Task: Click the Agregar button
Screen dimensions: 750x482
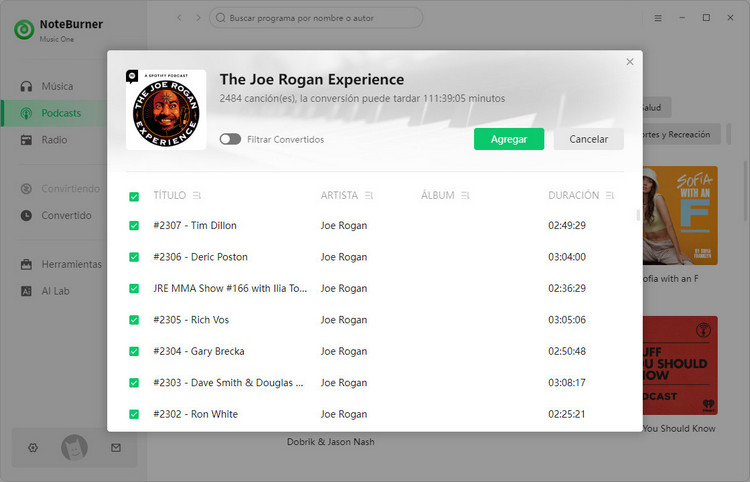Action: 509,139
